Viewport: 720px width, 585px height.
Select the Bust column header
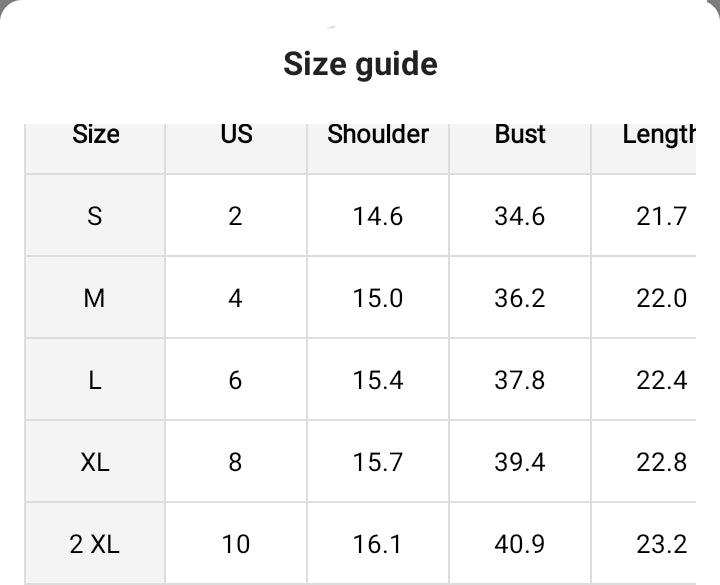[520, 135]
